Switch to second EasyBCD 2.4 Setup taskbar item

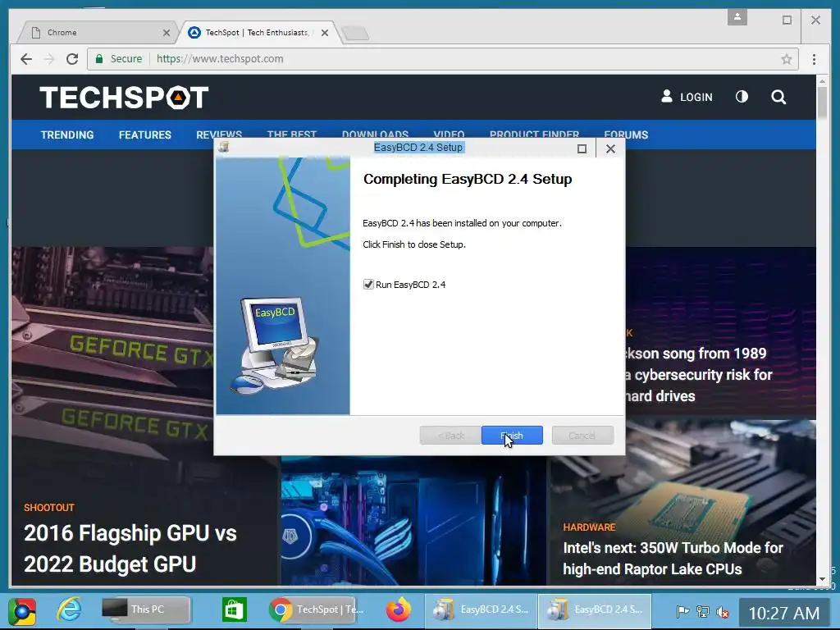(595, 609)
